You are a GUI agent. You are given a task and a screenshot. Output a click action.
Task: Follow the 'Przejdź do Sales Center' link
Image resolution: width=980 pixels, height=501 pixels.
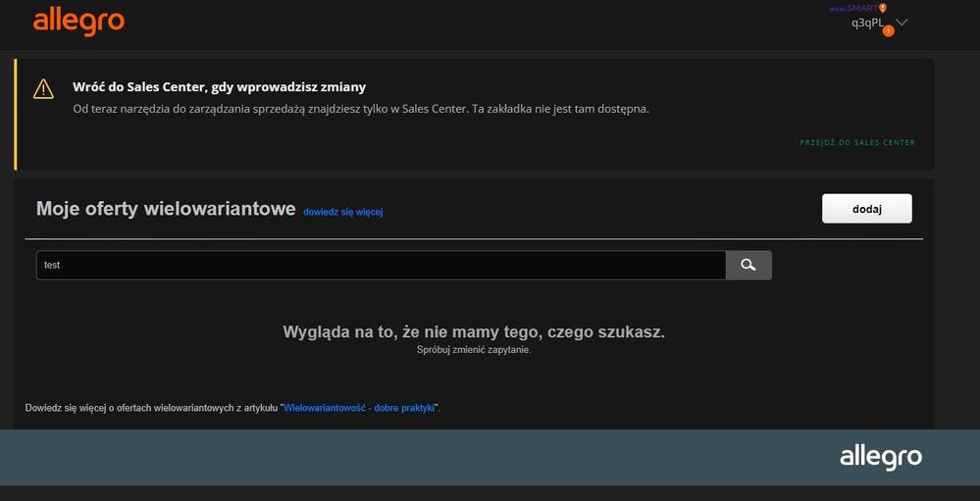tap(857, 143)
